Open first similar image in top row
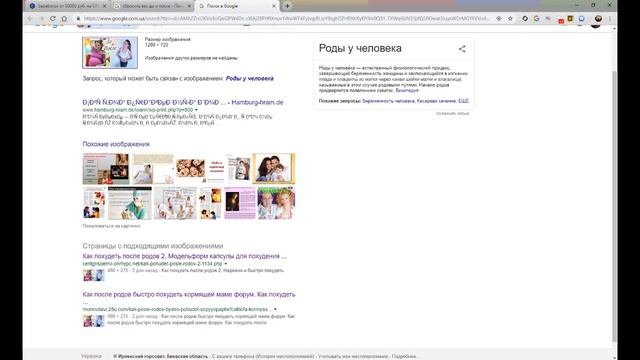The image size is (640, 360). point(106,169)
